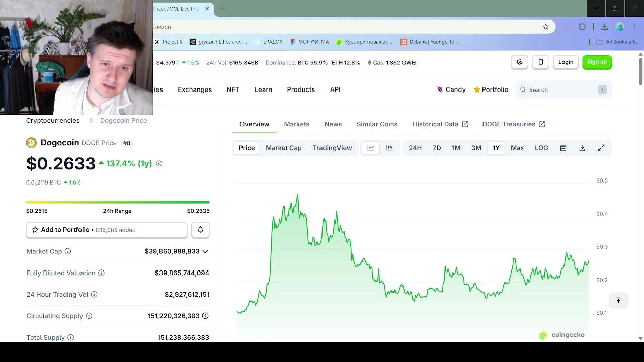Viewport: 644px width, 362px height.
Task: Open the Similar Coins tab
Action: click(x=377, y=124)
